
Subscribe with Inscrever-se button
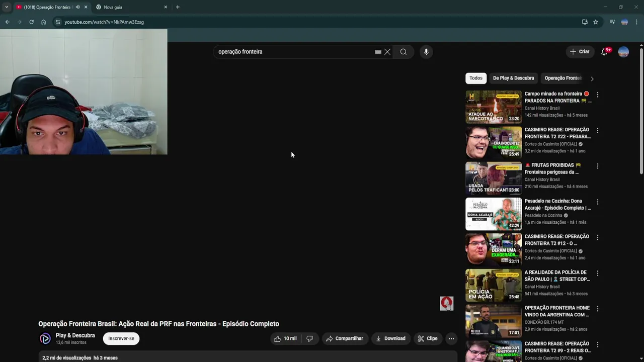pyautogui.click(x=121, y=339)
